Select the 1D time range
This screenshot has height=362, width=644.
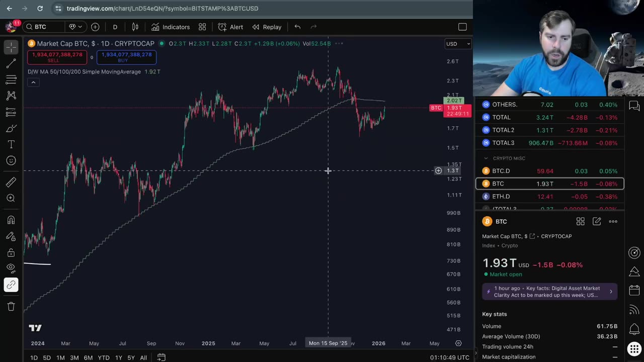(x=34, y=357)
